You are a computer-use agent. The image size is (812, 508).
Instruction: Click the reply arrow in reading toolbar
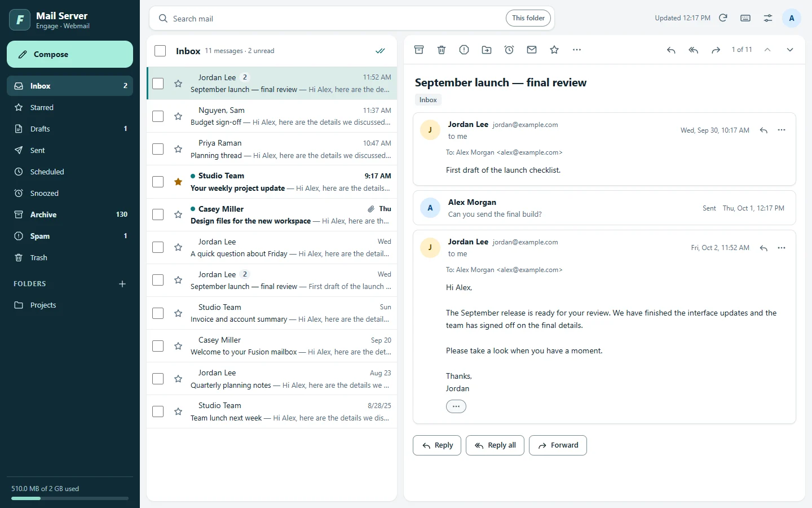click(x=671, y=50)
